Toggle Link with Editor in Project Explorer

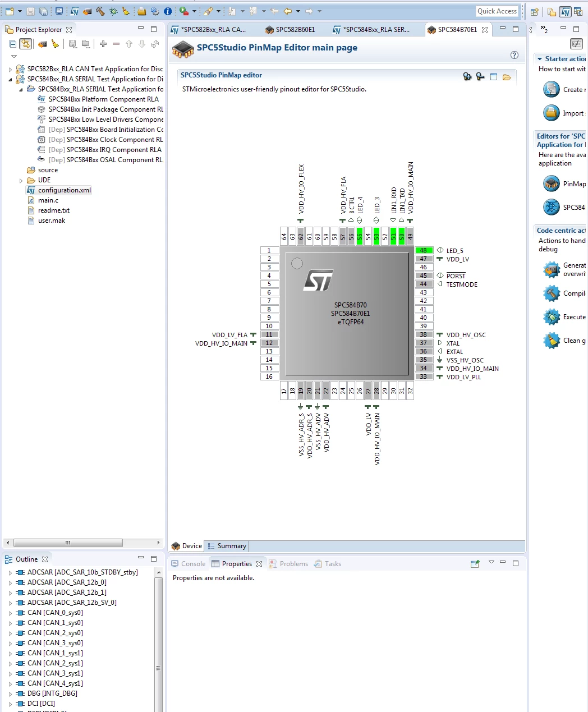coord(25,44)
